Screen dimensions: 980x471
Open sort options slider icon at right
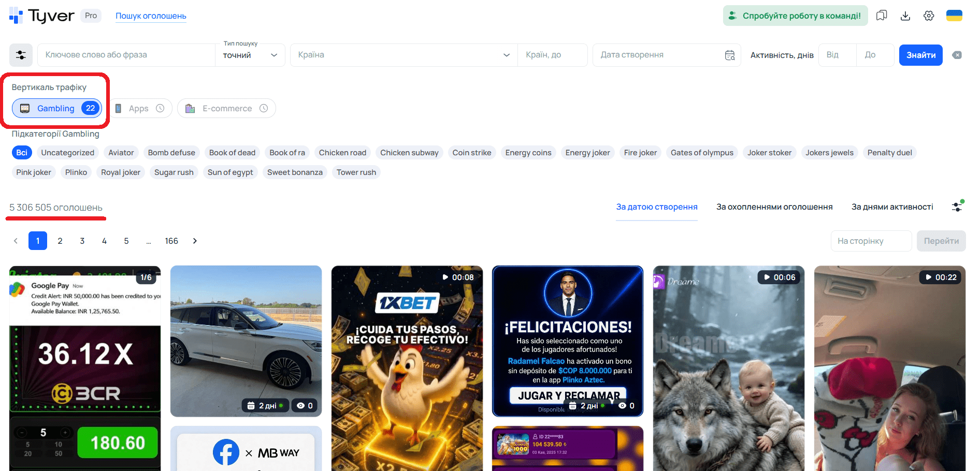click(958, 207)
